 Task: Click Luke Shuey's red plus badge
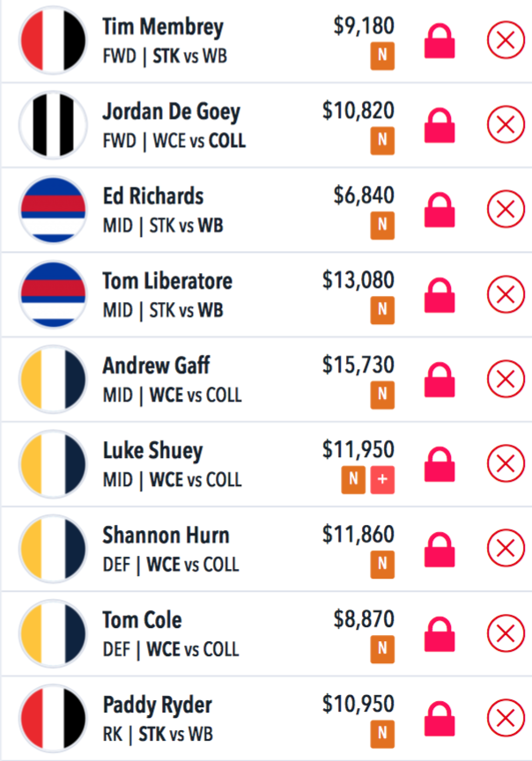[x=382, y=479]
